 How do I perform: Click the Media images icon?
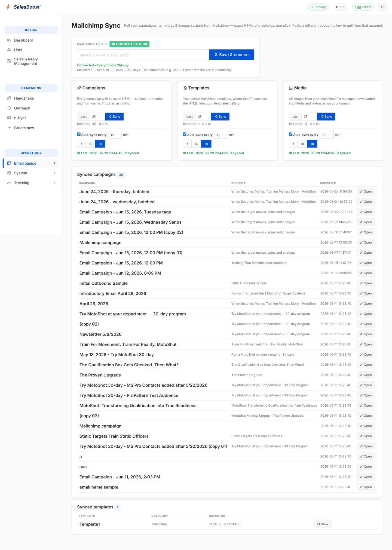291,88
